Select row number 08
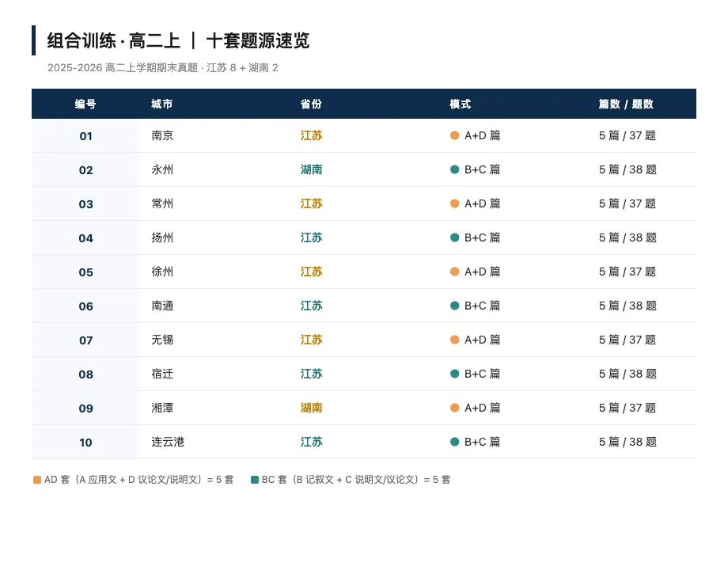 (x=86, y=374)
